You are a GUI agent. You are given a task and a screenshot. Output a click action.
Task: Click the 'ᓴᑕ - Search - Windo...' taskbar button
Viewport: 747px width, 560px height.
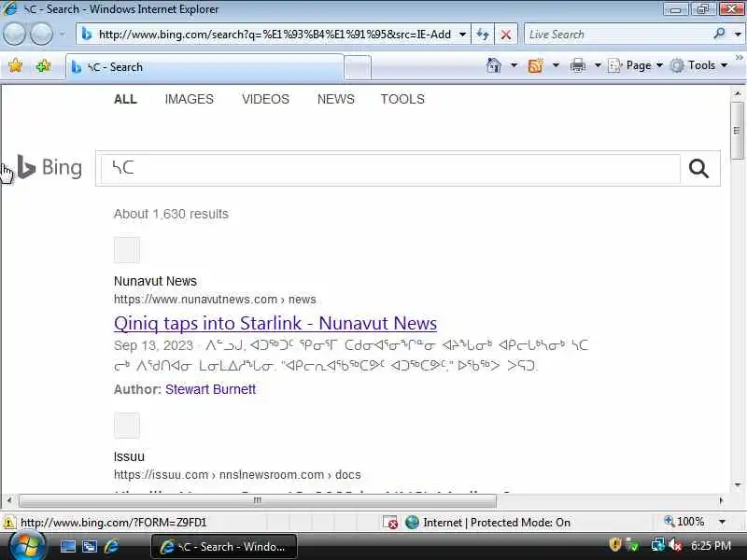224,546
